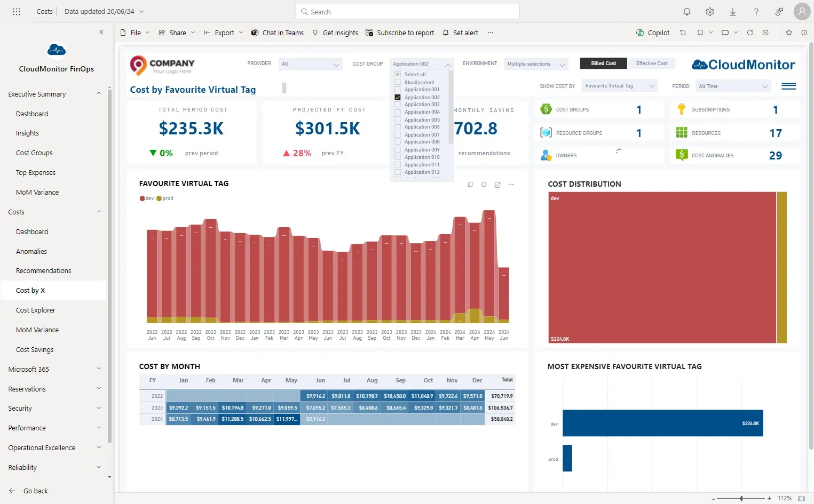814x504 pixels.
Task: Uncheck Application 002
Action: 398,98
